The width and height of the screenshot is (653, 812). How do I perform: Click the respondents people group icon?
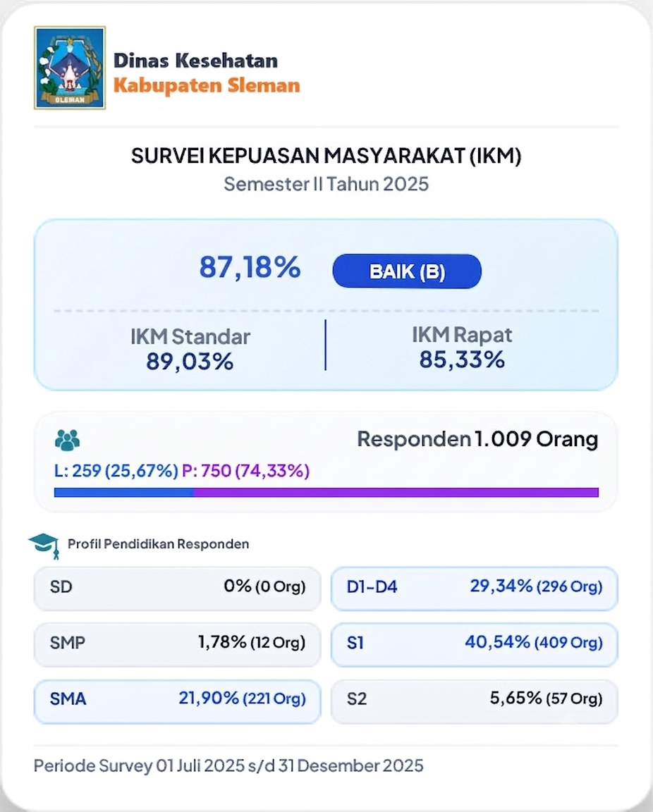[x=68, y=440]
